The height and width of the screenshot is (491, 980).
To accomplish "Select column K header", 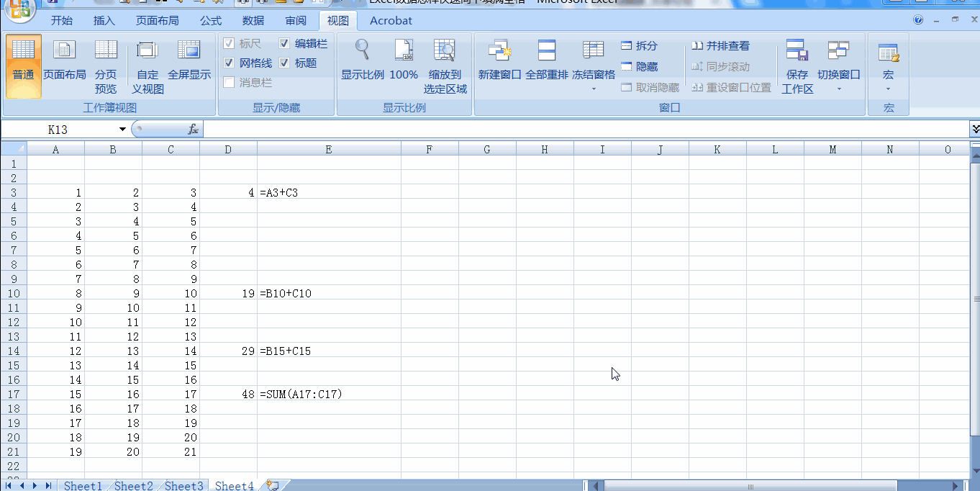I will click(x=717, y=149).
